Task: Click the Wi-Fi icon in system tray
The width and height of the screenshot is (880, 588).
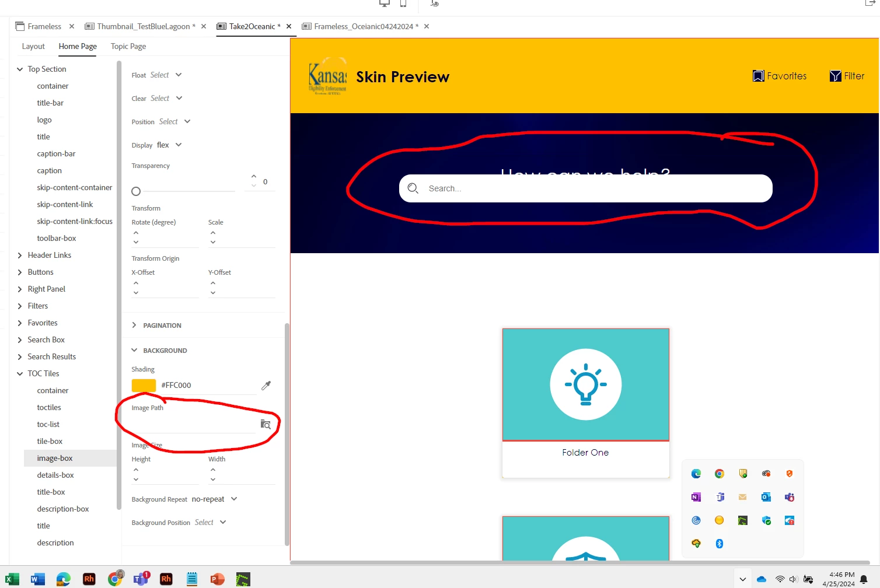Action: click(x=780, y=579)
